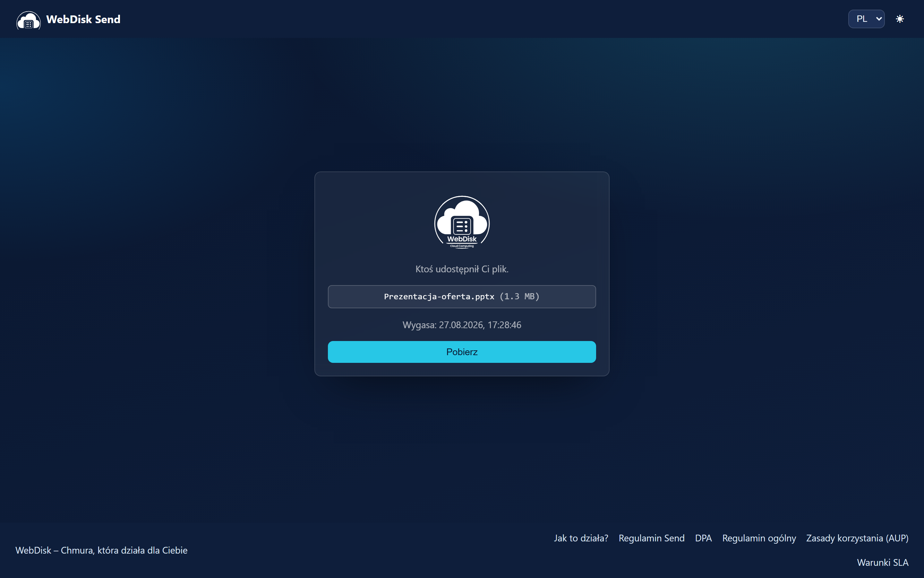Screen dimensions: 924x578
Task: Open the Regulamin Send link
Action: 651,538
